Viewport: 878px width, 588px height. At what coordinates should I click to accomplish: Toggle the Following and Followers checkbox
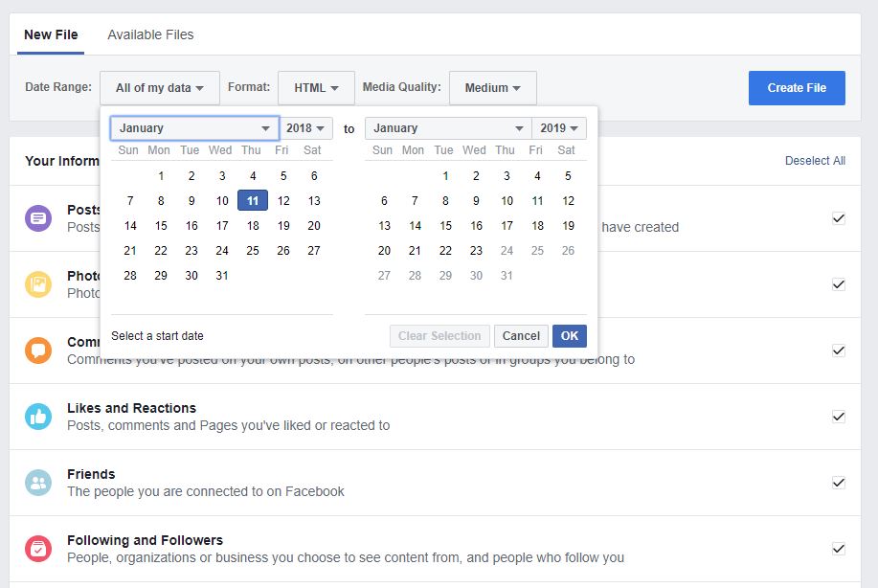pos(839,549)
